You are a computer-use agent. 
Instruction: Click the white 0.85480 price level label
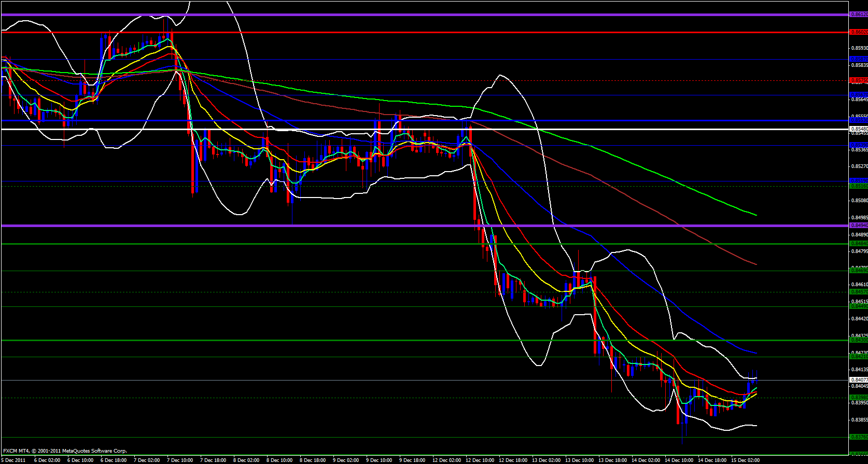pos(859,129)
